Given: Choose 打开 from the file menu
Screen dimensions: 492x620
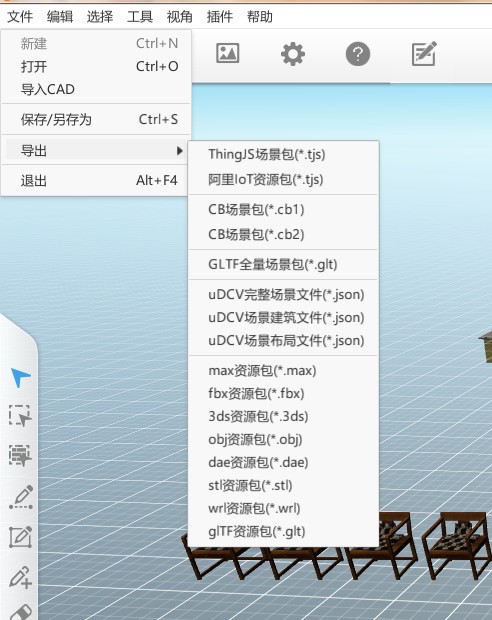Looking at the screenshot, I should point(97,66).
